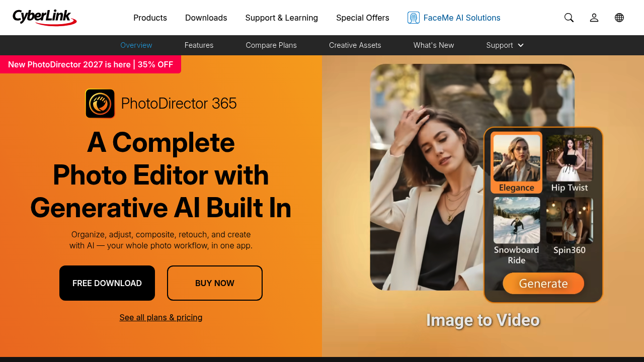Follow See all plans & pricing link
The image size is (644, 362).
click(161, 317)
